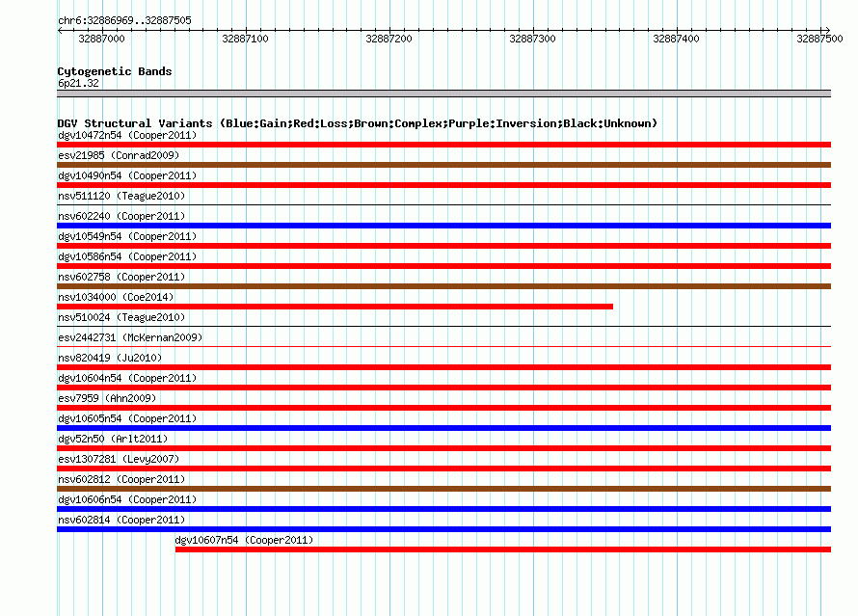Open the nsv510024 (Teague2010) label
Viewport: 858px width, 616px height.
[x=121, y=317]
